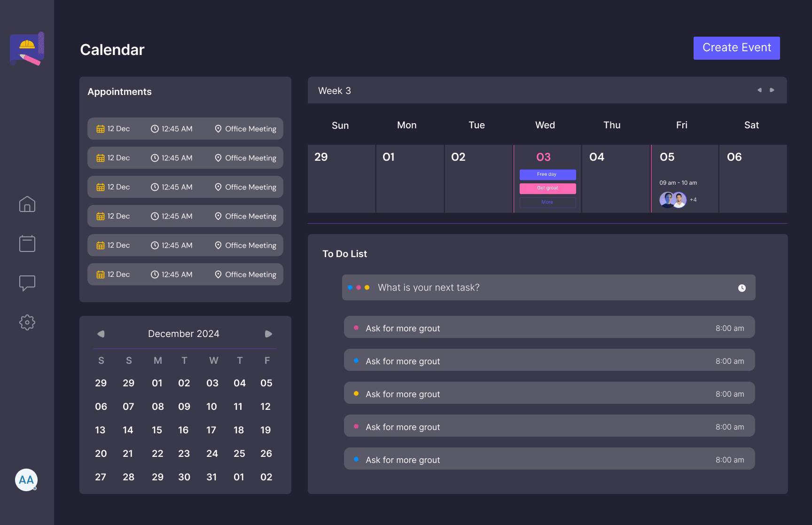The width and height of the screenshot is (812, 525).
Task: Click clock icon in second appointment row
Action: (155, 158)
